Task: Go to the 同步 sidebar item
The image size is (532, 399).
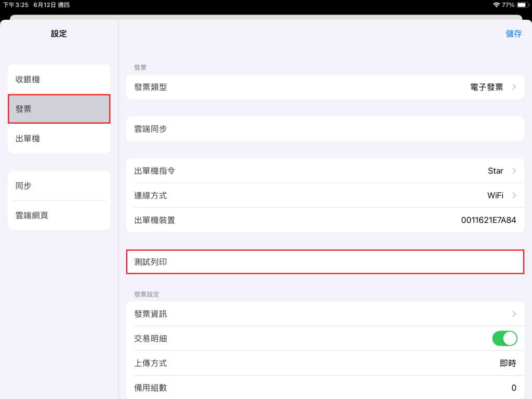Action: coord(59,185)
